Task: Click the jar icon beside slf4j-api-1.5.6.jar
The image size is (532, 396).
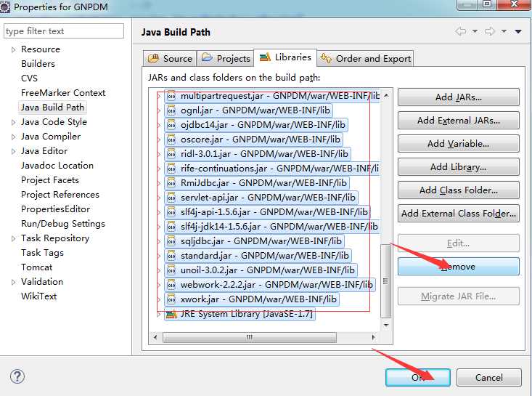Action: (171, 212)
